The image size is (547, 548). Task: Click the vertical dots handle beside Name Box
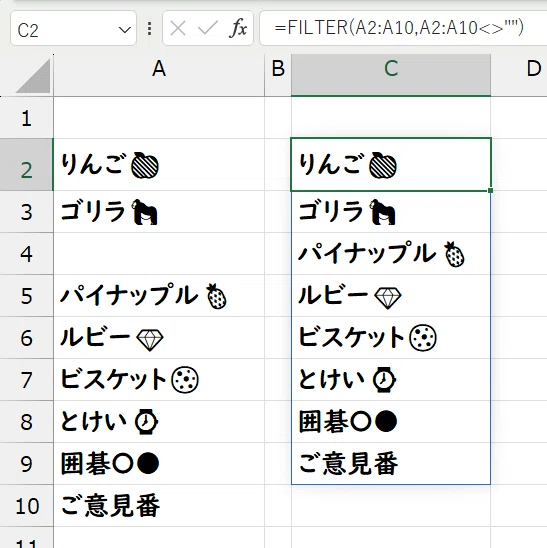tap(150, 29)
